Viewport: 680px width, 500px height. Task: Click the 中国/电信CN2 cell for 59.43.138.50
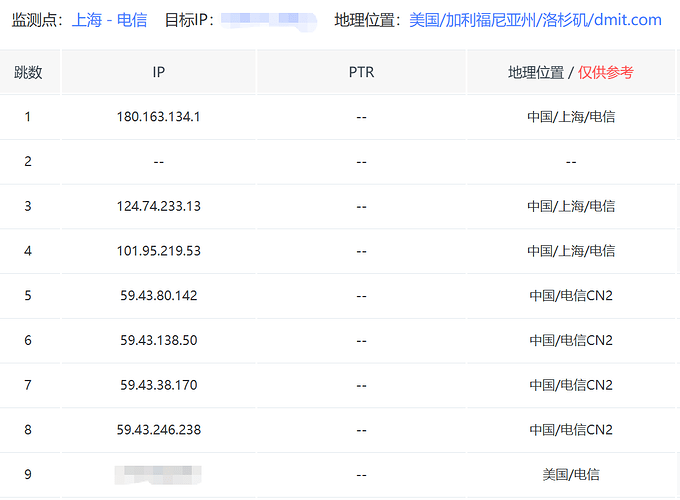pyautogui.click(x=571, y=340)
